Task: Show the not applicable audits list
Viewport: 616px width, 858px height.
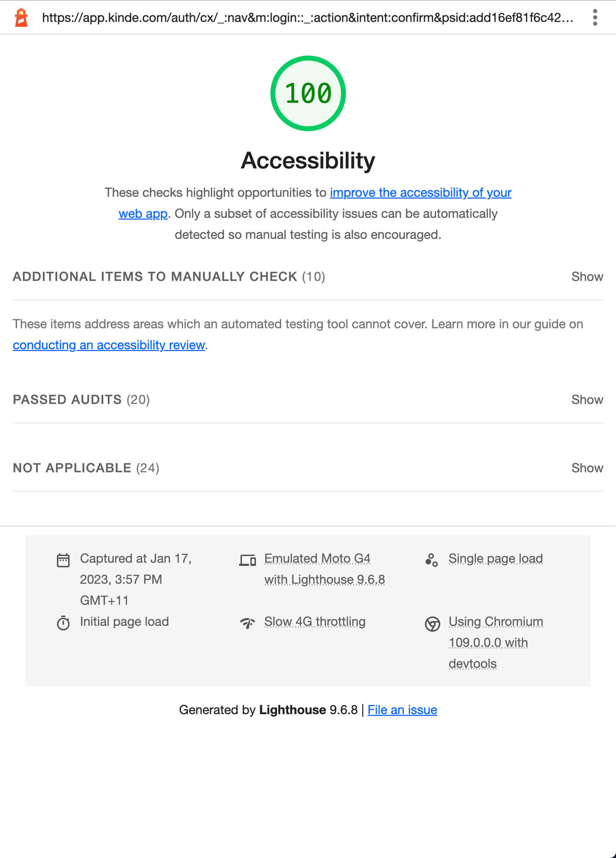Action: pos(587,468)
